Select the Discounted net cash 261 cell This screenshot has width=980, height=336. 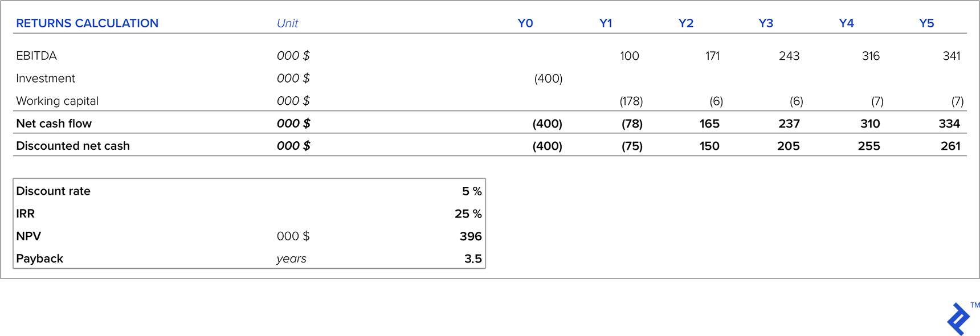[x=950, y=146]
